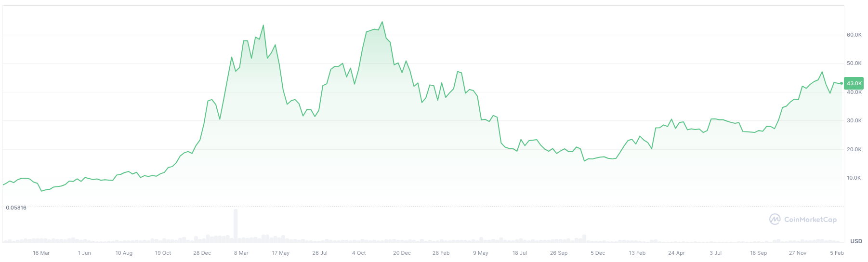Click the green endpoint dot of the price line
Image resolution: width=868 pixels, height=262 pixels.
coord(842,83)
